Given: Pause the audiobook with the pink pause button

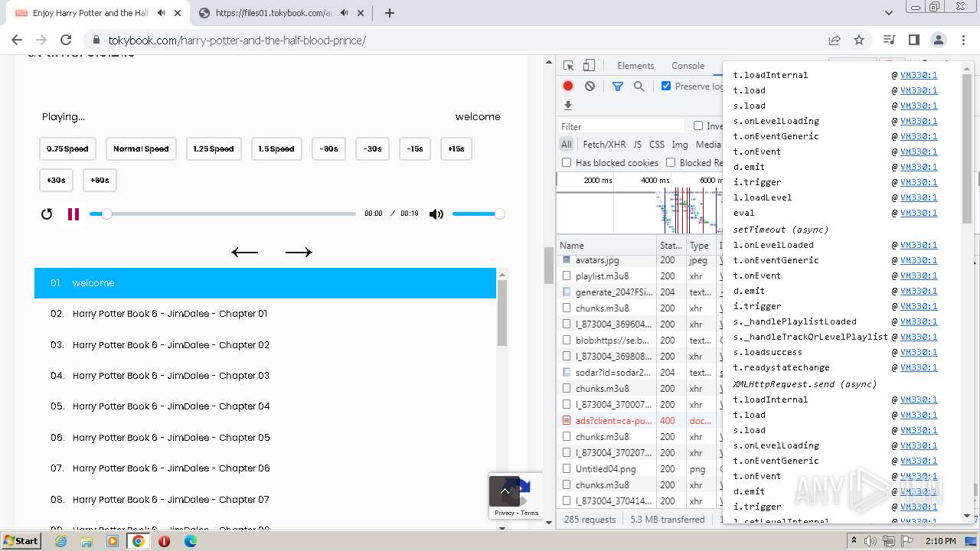Looking at the screenshot, I should pos(73,214).
